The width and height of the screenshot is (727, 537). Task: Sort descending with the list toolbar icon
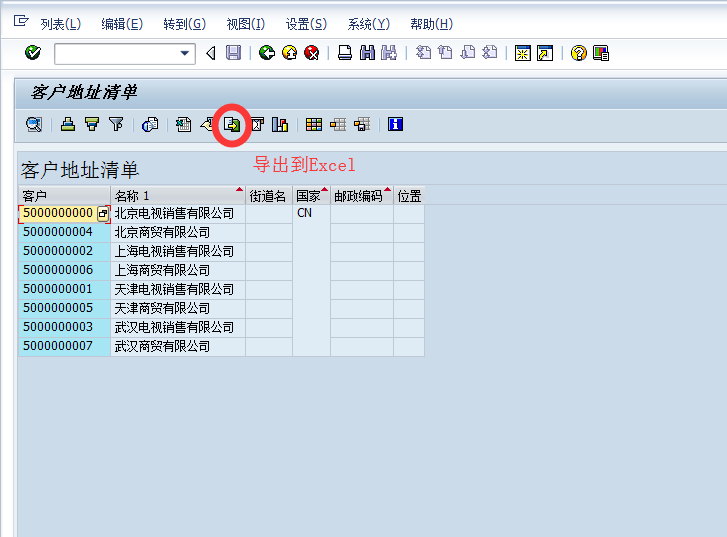[x=92, y=124]
